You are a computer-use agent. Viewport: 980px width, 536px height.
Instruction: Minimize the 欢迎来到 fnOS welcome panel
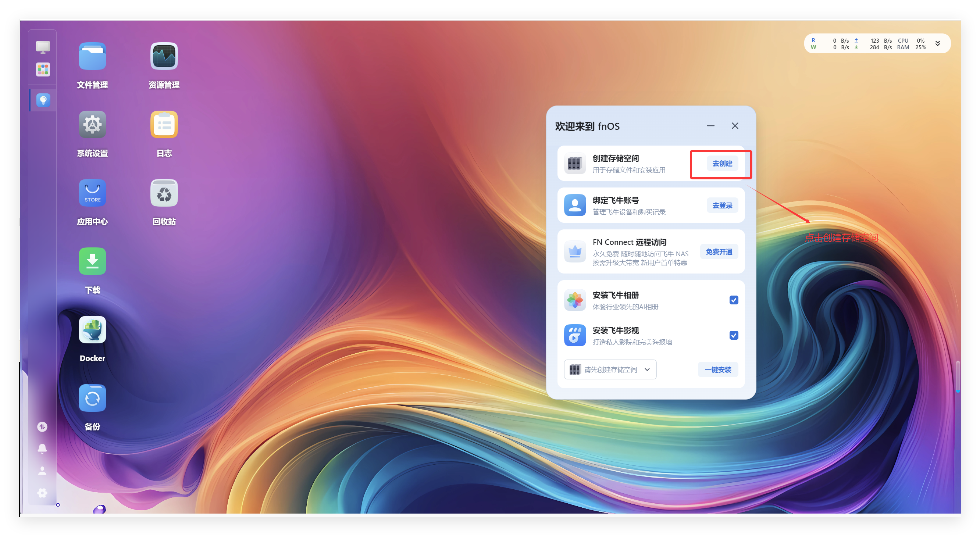pyautogui.click(x=710, y=126)
